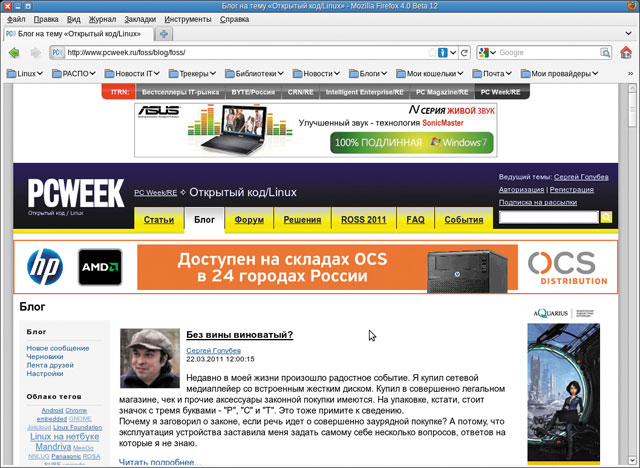Screen dimensions: 640x468
Task: Click the 100% ПОДЛИННАЯ Windows 7 button
Action: pyautogui.click(x=411, y=143)
